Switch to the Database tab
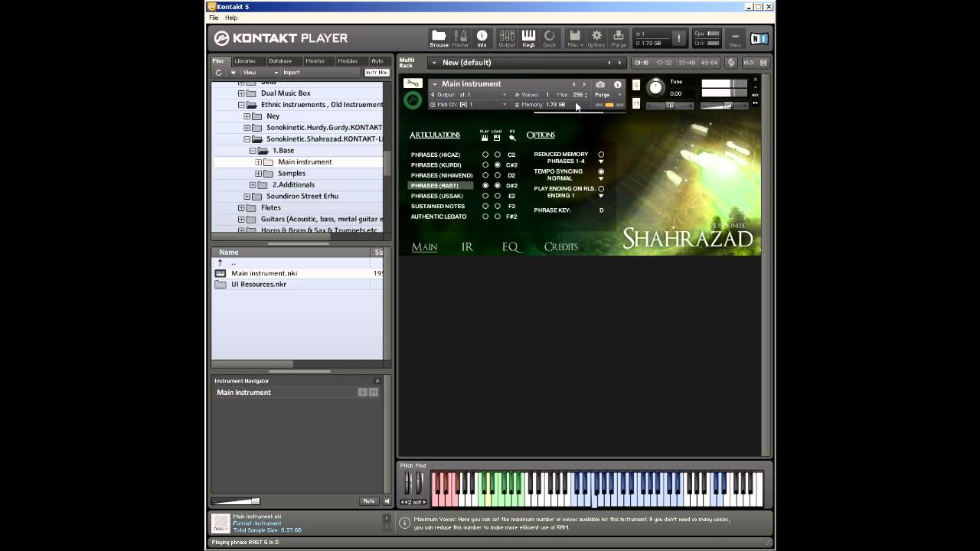This screenshot has height=551, width=980. 280,61
